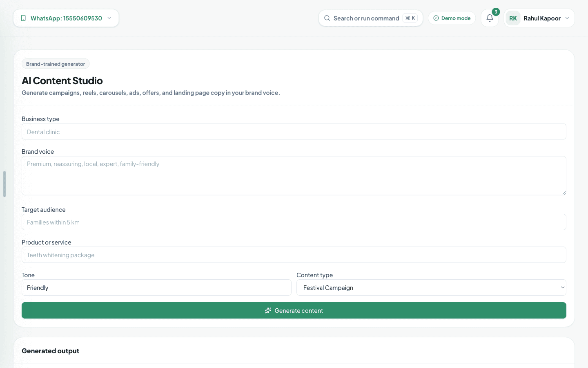The height and width of the screenshot is (368, 588).
Task: Click the WhatsApp: 15550609530 text
Action: [x=66, y=18]
